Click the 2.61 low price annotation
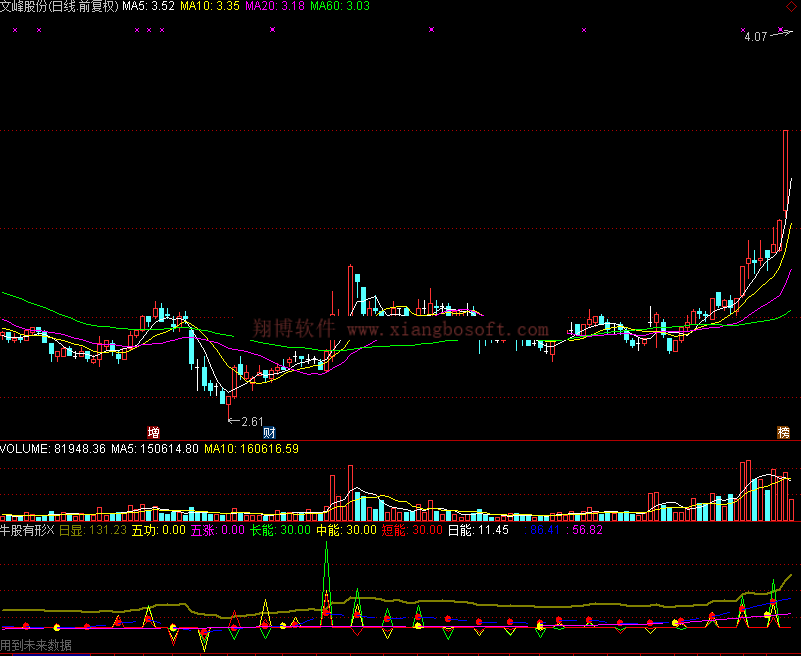The width and height of the screenshot is (801, 656). 252,421
